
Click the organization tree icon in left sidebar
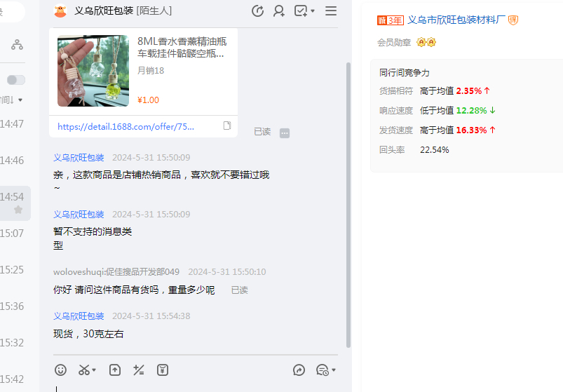pyautogui.click(x=17, y=44)
